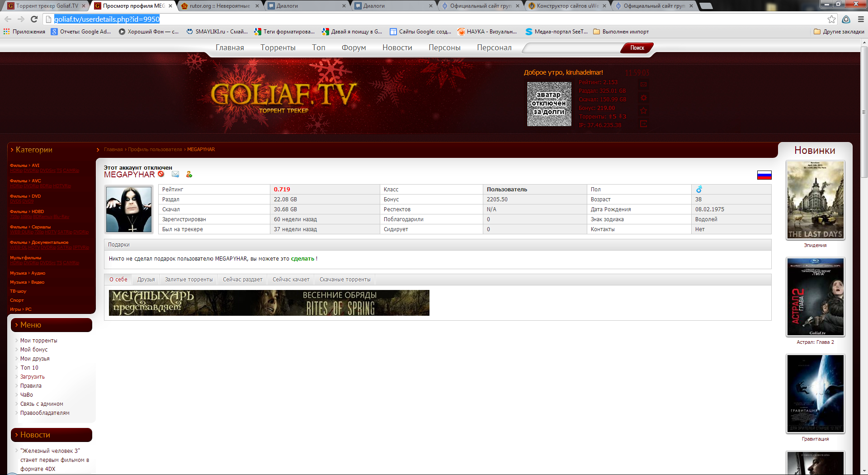Reload the page with refresh icon

pos(34,19)
